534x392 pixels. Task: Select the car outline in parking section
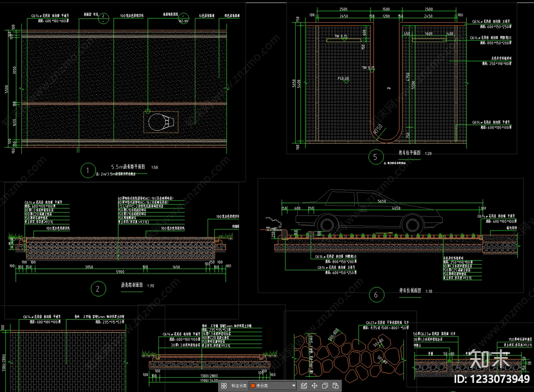point(369,212)
